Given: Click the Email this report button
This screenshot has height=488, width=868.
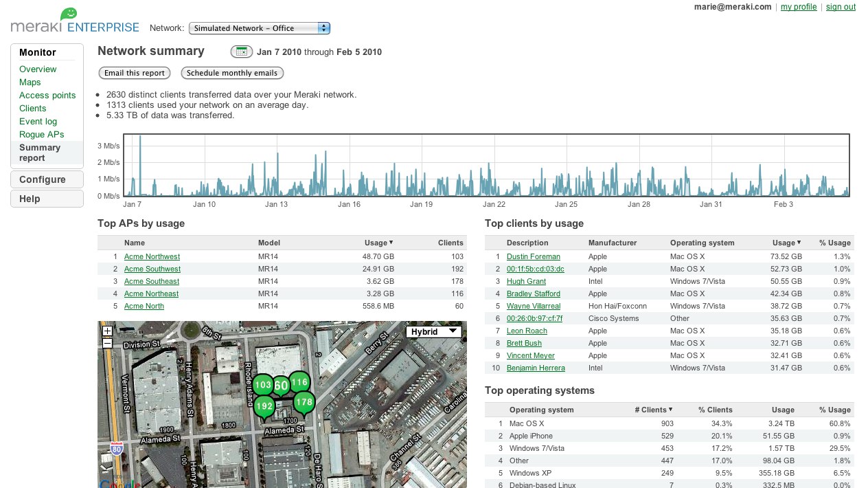Looking at the screenshot, I should click(x=134, y=73).
